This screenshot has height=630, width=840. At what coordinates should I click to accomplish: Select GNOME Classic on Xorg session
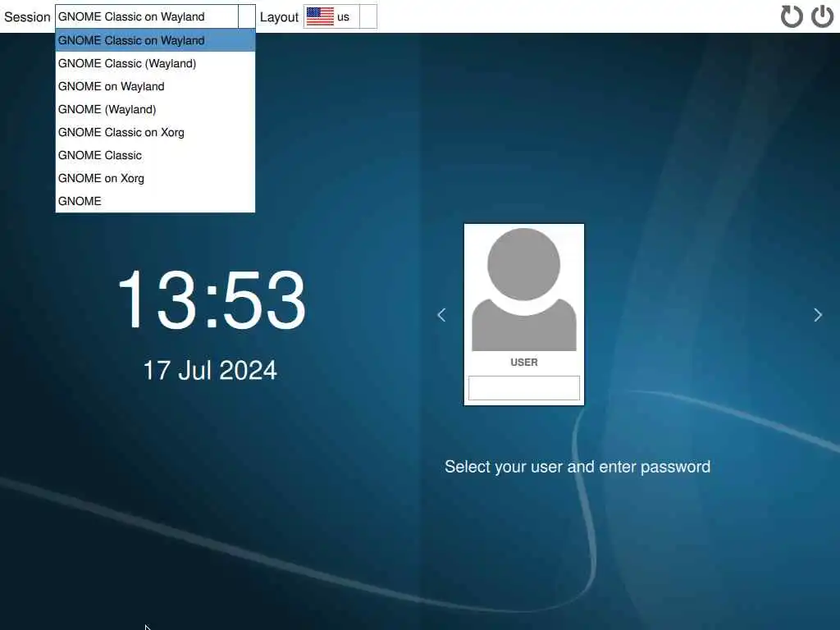(x=155, y=132)
